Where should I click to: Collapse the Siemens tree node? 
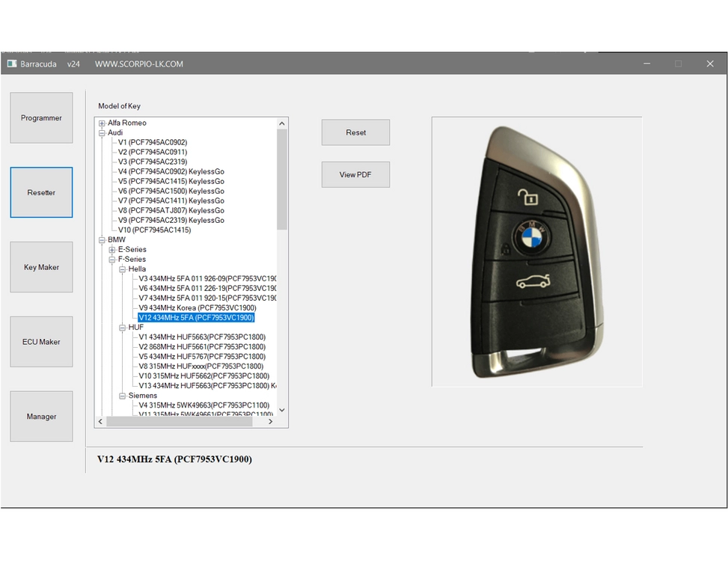[x=122, y=396]
